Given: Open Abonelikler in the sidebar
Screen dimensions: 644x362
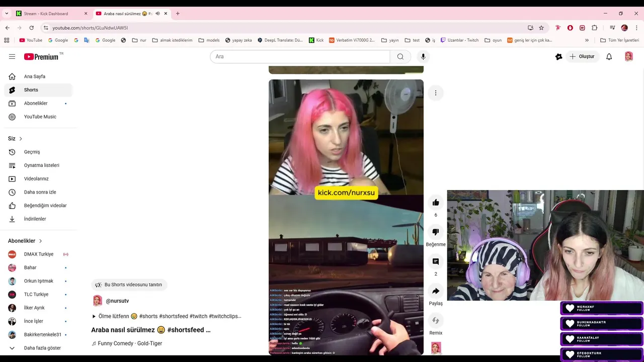Looking at the screenshot, I should pos(38,103).
